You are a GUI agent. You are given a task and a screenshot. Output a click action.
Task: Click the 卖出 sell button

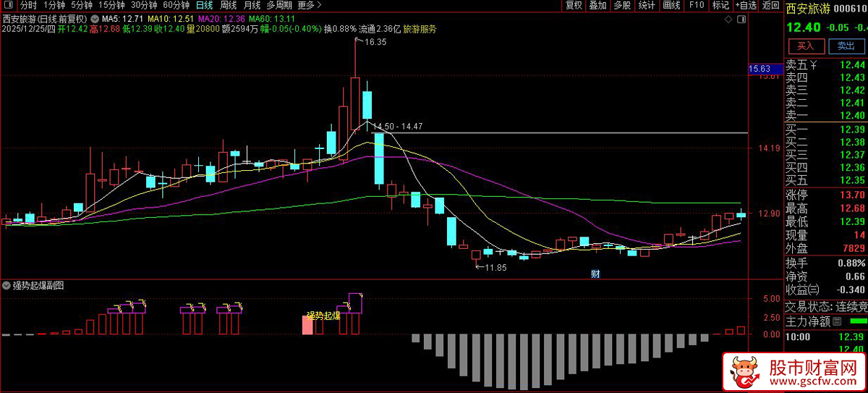[x=845, y=46]
